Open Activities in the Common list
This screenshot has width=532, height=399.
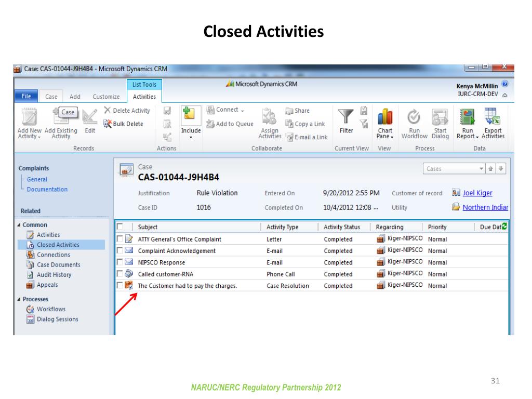click(x=48, y=235)
